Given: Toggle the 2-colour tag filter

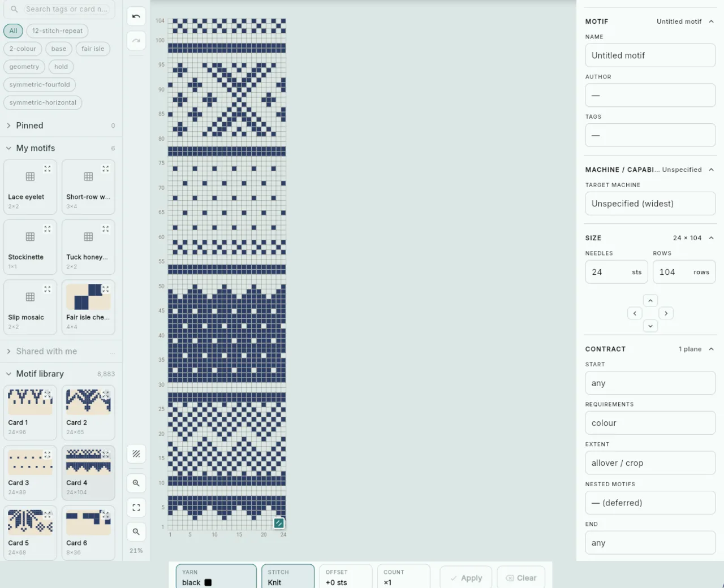Looking at the screenshot, I should [23, 49].
